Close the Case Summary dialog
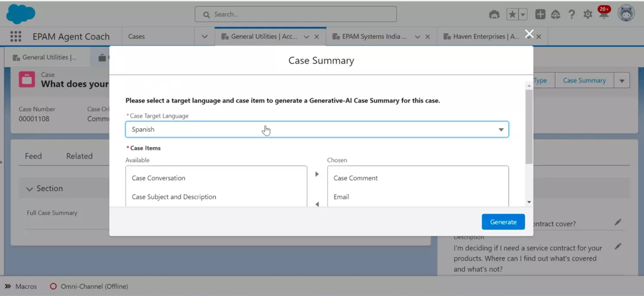This screenshot has height=296, width=644. click(x=529, y=34)
